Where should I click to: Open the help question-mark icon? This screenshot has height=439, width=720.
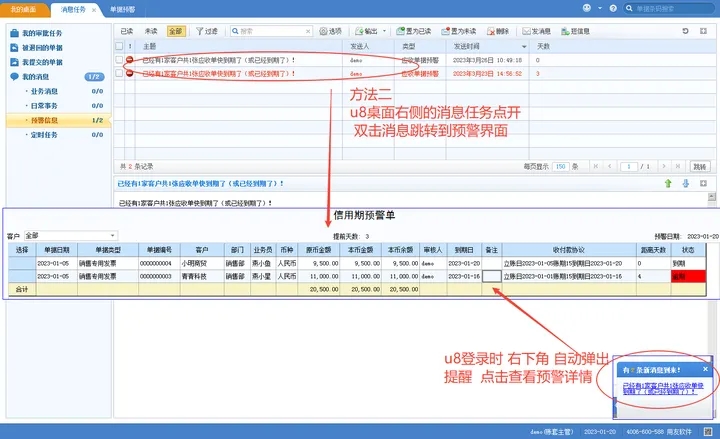[613, 8]
